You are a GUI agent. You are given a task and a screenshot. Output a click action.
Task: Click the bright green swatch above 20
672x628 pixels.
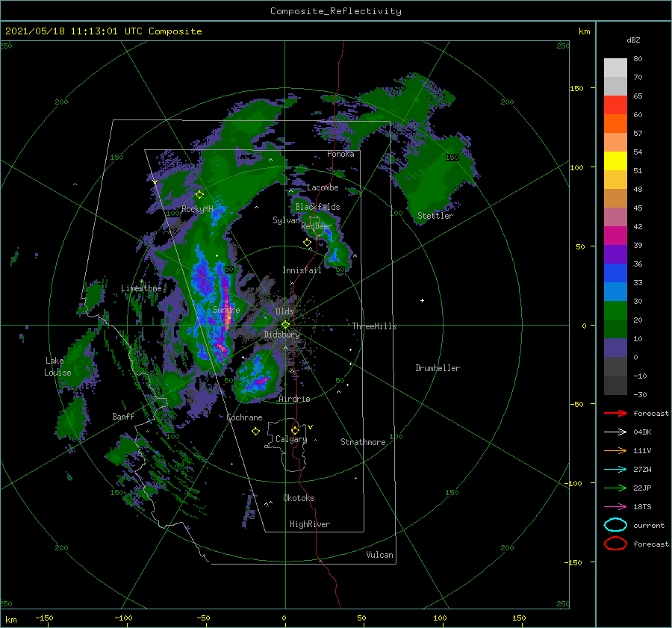pos(615,311)
